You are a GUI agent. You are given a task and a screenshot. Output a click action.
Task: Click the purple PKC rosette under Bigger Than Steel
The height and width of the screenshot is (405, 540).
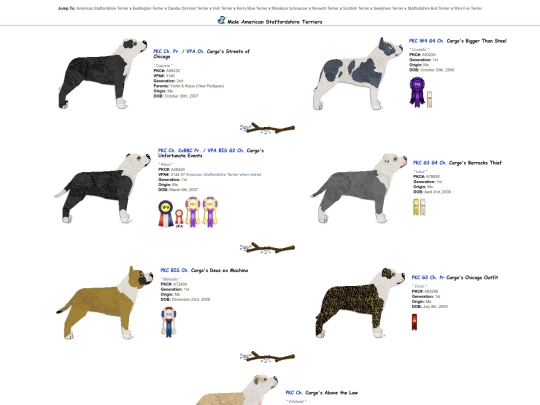click(x=417, y=92)
